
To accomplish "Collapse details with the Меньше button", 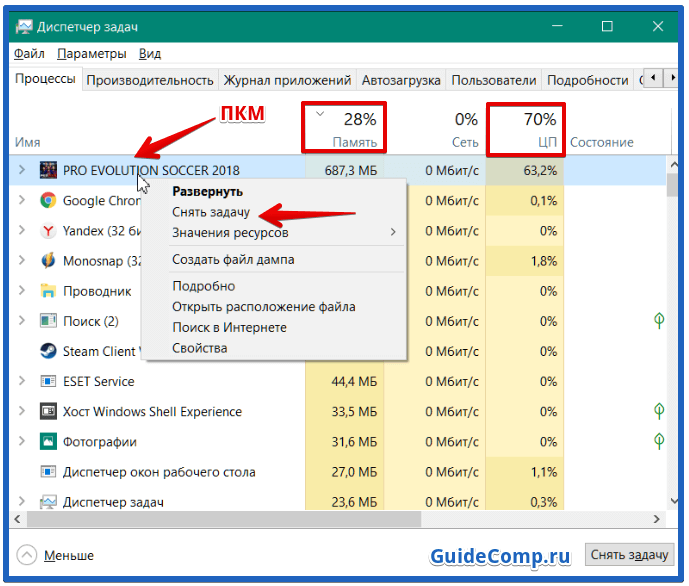I will (x=57, y=555).
